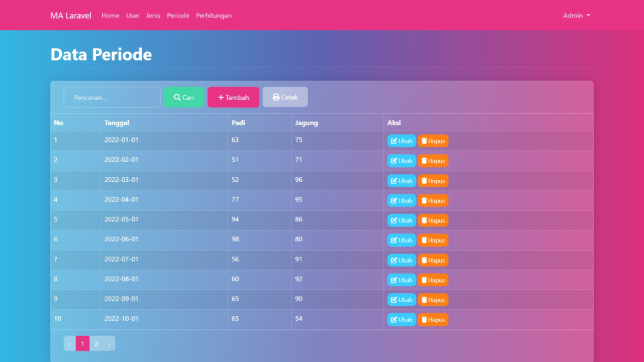The width and height of the screenshot is (644, 362).
Task: Click Jagung value 96
Action: click(299, 179)
